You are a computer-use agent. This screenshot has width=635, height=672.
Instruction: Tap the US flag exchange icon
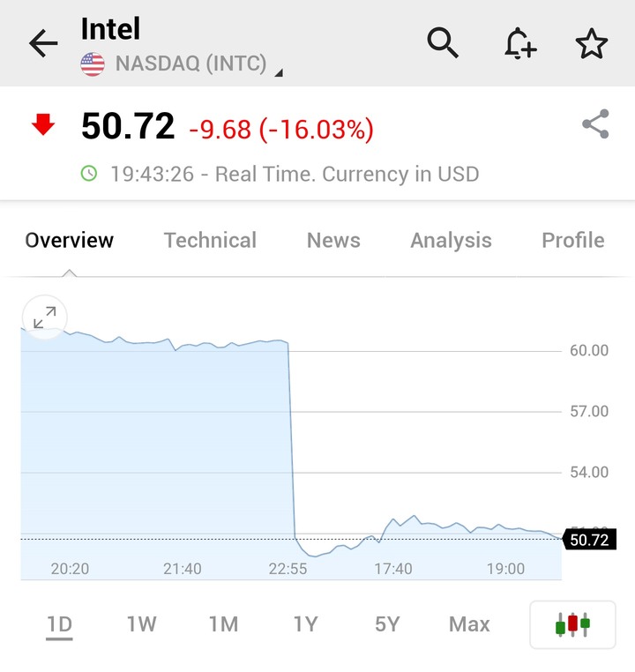(x=93, y=64)
